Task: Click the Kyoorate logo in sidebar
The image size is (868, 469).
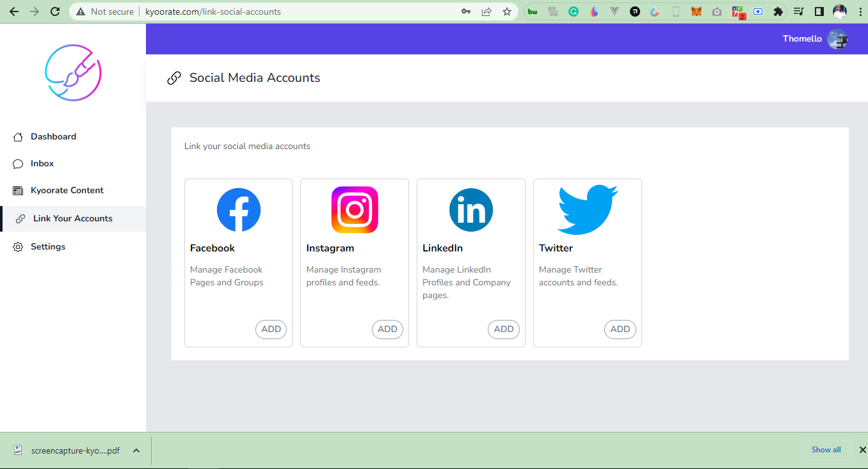Action: [73, 72]
